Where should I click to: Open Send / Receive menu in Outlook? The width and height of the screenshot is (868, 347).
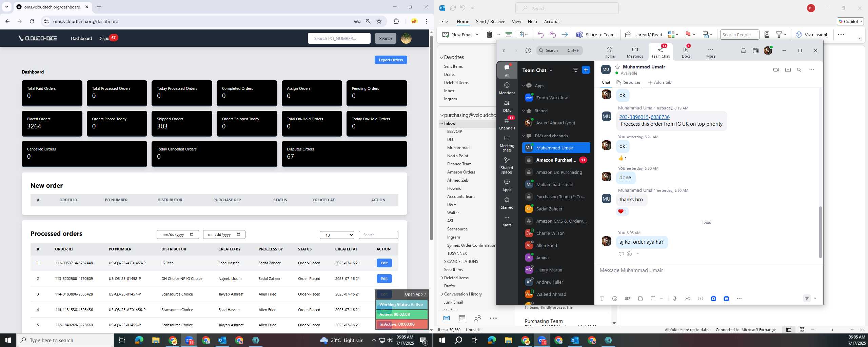pyautogui.click(x=490, y=21)
